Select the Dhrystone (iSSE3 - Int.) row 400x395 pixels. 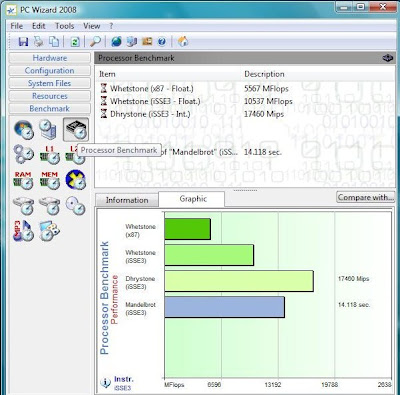245,114
